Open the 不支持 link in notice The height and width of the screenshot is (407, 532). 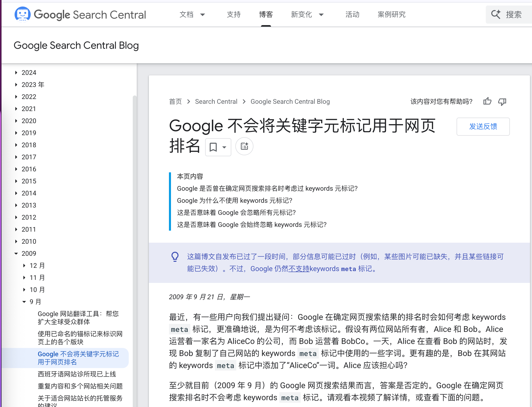point(299,269)
